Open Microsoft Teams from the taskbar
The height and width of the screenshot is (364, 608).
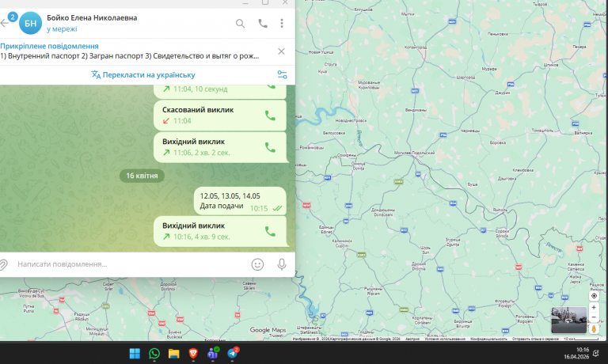pos(212,354)
